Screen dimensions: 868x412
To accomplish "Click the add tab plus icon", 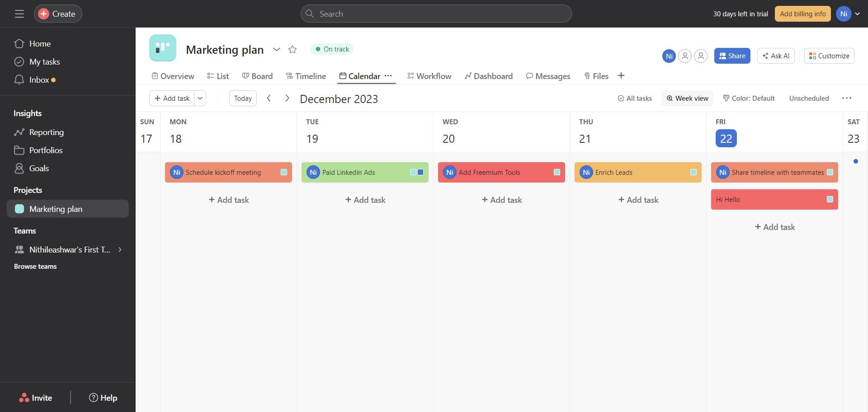I will tap(621, 76).
